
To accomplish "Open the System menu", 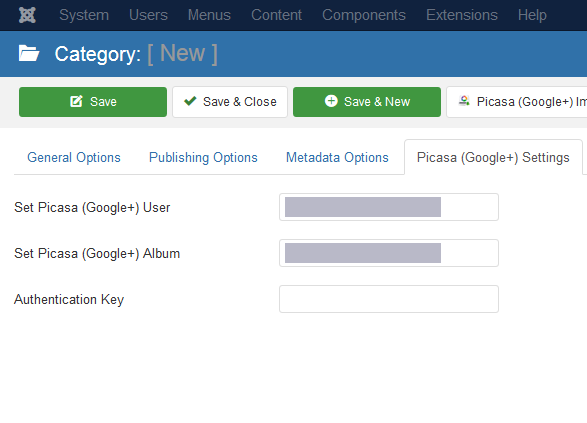I will 84,15.
